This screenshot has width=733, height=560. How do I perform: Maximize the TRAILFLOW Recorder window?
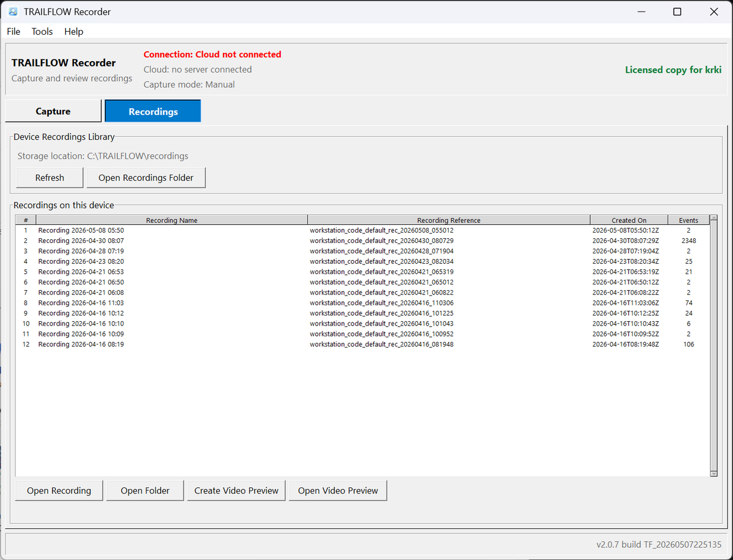click(x=677, y=12)
